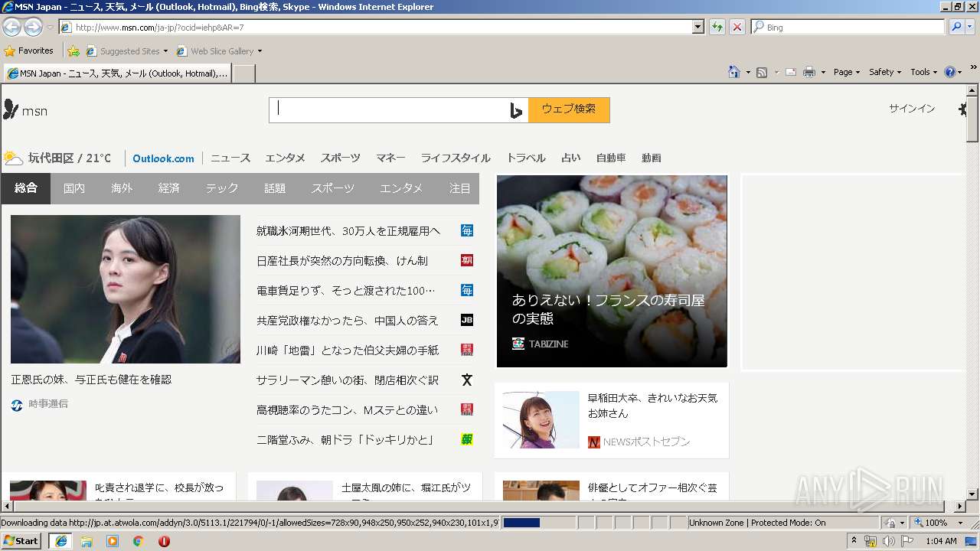This screenshot has height=551, width=980.
Task: Select the 海外 news tab
Action: point(122,188)
